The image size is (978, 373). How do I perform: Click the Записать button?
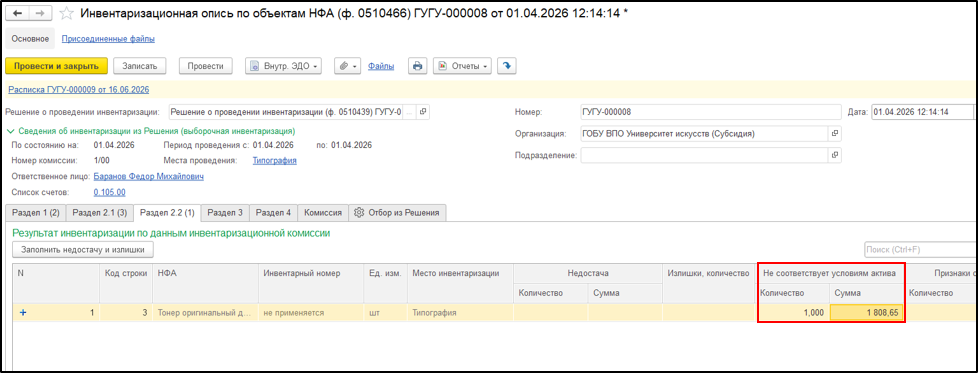point(140,66)
